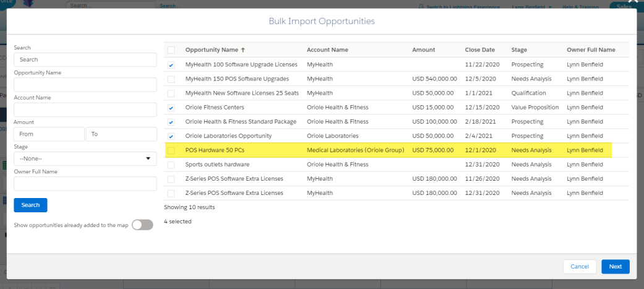The image size is (644, 289).
Task: Uncheck MyHealth 100 Software Upgrade Licenses checkbox
Action: 171,65
